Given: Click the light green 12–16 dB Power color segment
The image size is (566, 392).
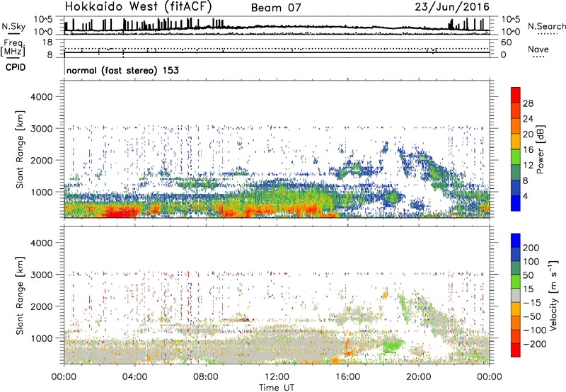Looking at the screenshot, I should 516,157.
